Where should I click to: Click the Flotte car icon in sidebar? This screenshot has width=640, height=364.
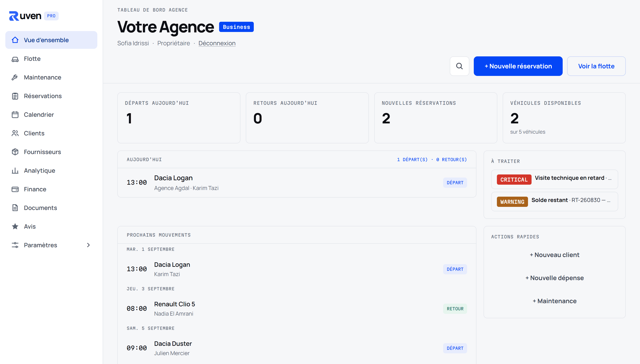click(15, 59)
